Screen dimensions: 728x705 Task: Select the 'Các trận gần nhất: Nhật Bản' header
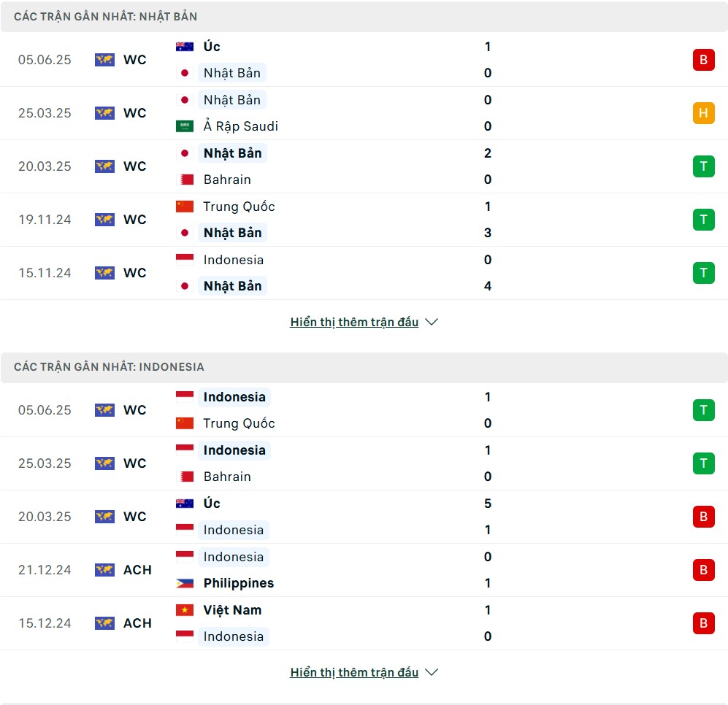click(364, 17)
